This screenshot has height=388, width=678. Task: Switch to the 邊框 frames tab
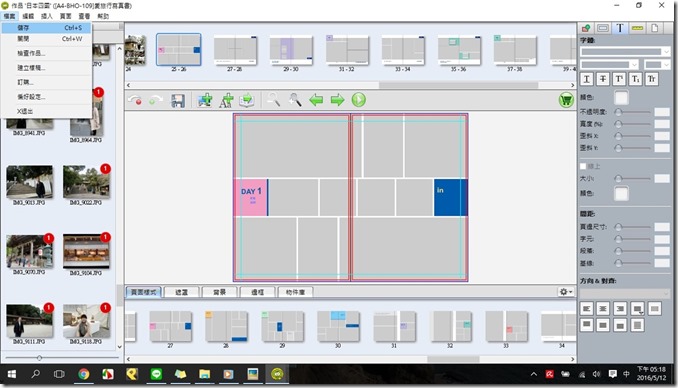coord(258,292)
